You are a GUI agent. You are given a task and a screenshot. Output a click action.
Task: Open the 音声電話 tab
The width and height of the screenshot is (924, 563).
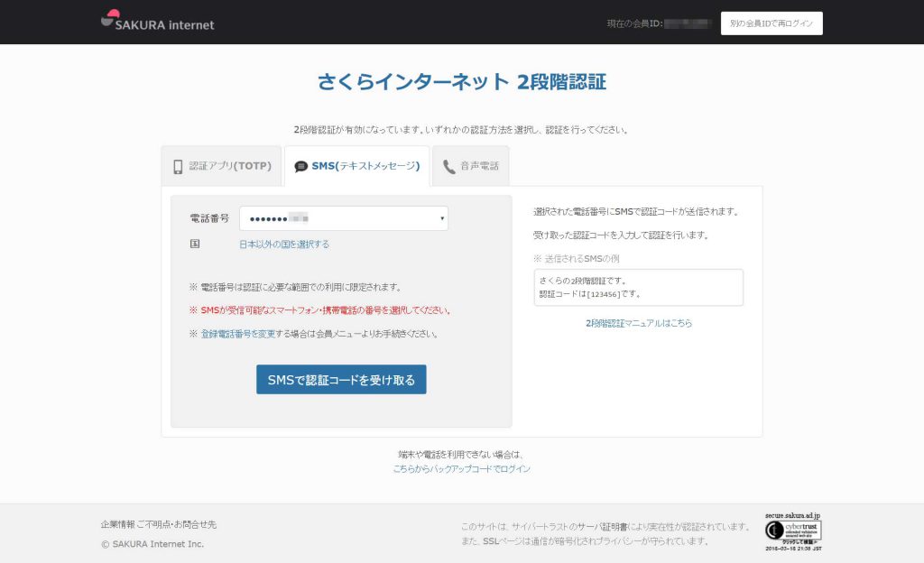point(471,166)
